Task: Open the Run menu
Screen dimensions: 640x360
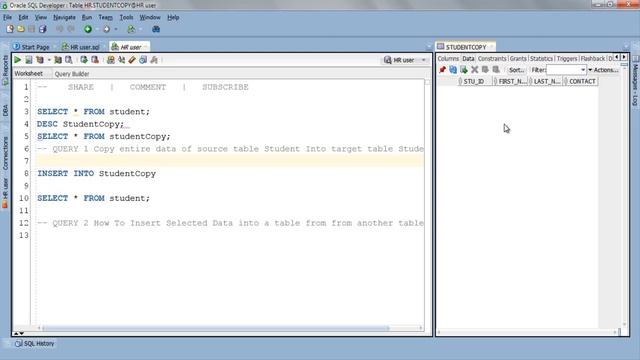Action: [87, 17]
